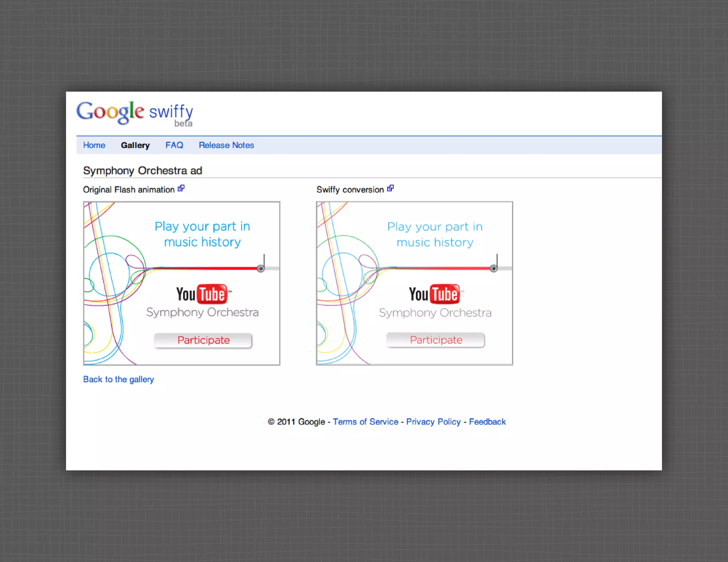The width and height of the screenshot is (728, 562).
Task: Select the Gallery tab
Action: point(135,145)
